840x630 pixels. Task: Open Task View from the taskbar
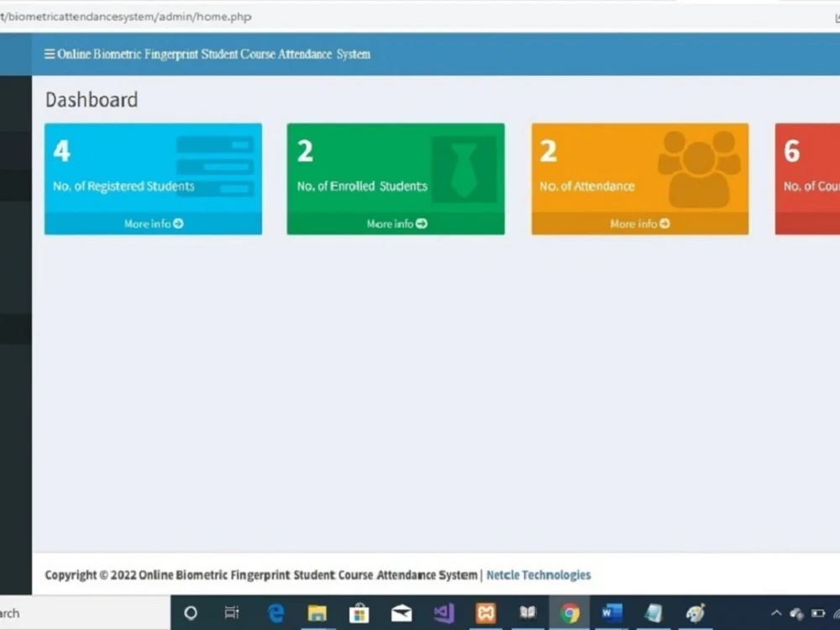[x=234, y=612]
